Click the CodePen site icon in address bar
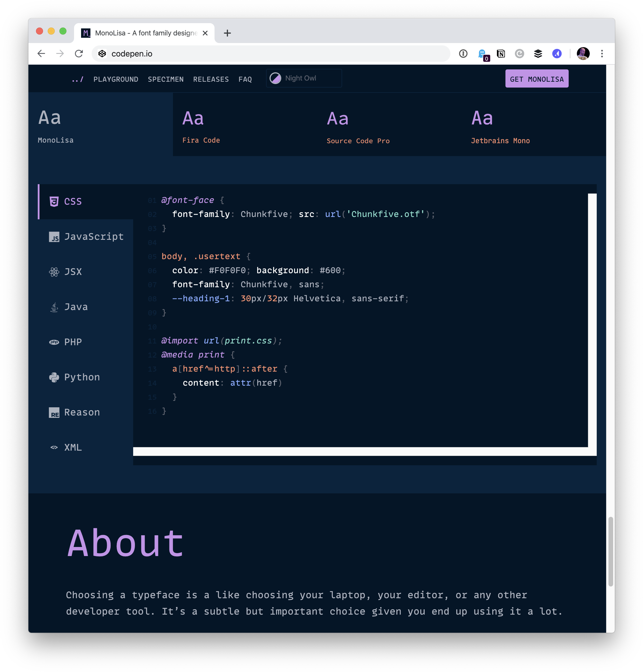Image resolution: width=643 pixels, height=672 pixels. [102, 54]
